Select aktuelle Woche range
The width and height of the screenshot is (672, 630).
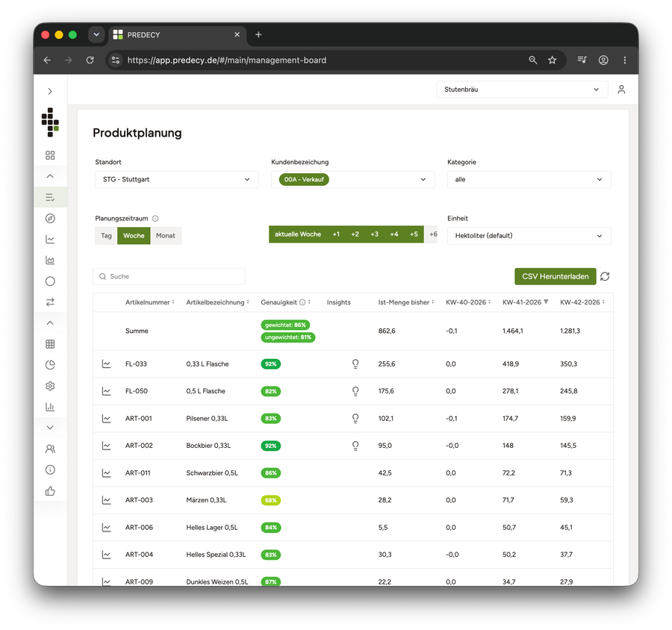click(298, 234)
